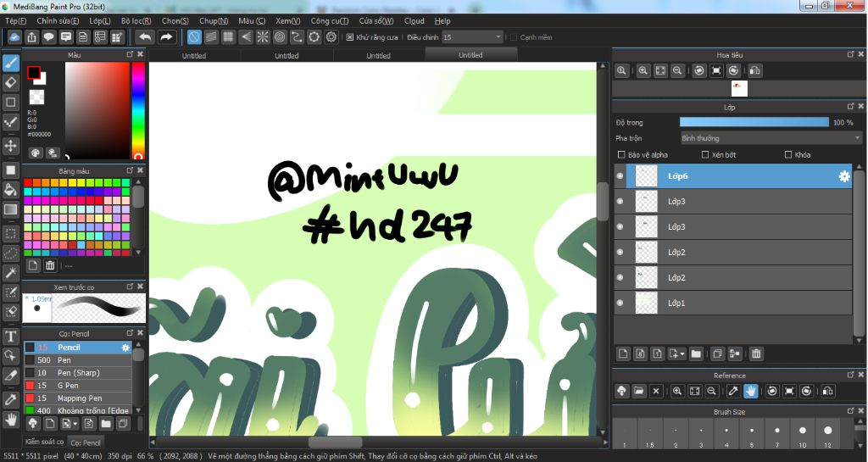Screen dimensions: 868x462
Task: Select the Gradient tool
Action: coord(10,209)
